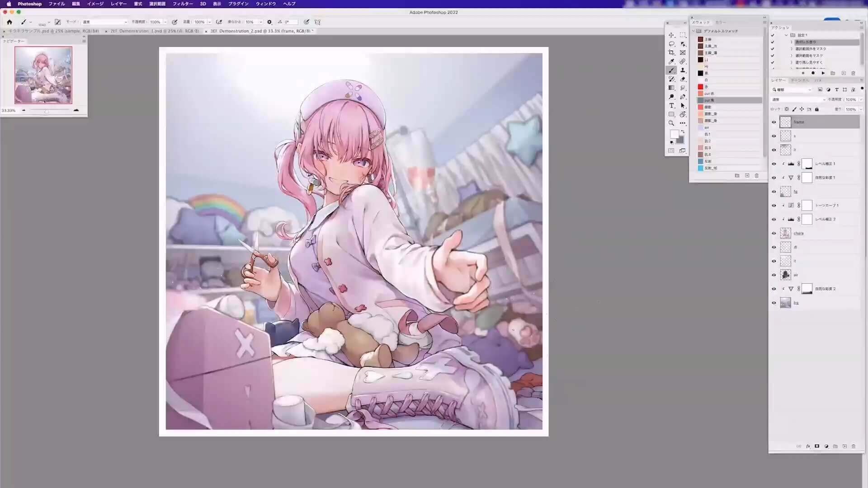Hide the レベル補正 1 adjustment layer

[774, 164]
